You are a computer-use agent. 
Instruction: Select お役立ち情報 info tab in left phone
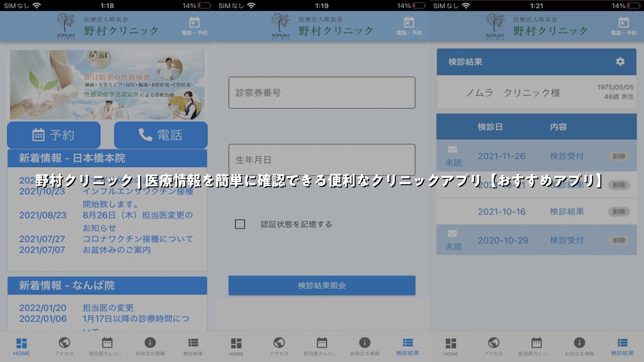(150, 347)
